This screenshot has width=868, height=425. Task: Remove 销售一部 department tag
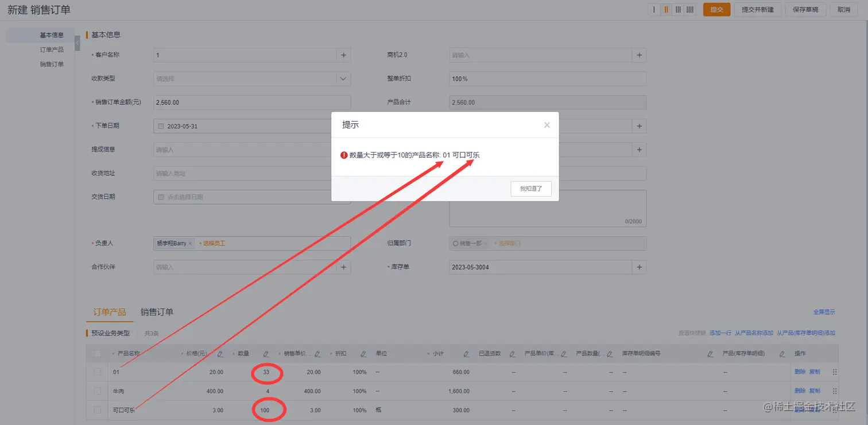485,244
